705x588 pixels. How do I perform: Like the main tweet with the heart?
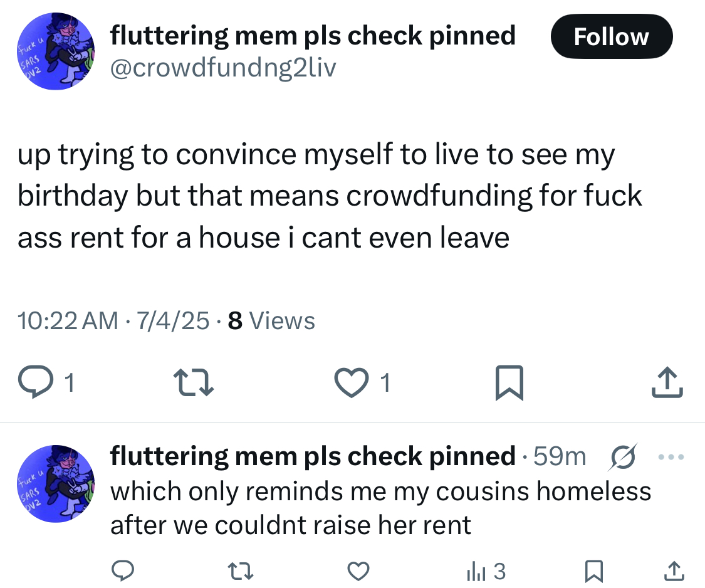352,382
